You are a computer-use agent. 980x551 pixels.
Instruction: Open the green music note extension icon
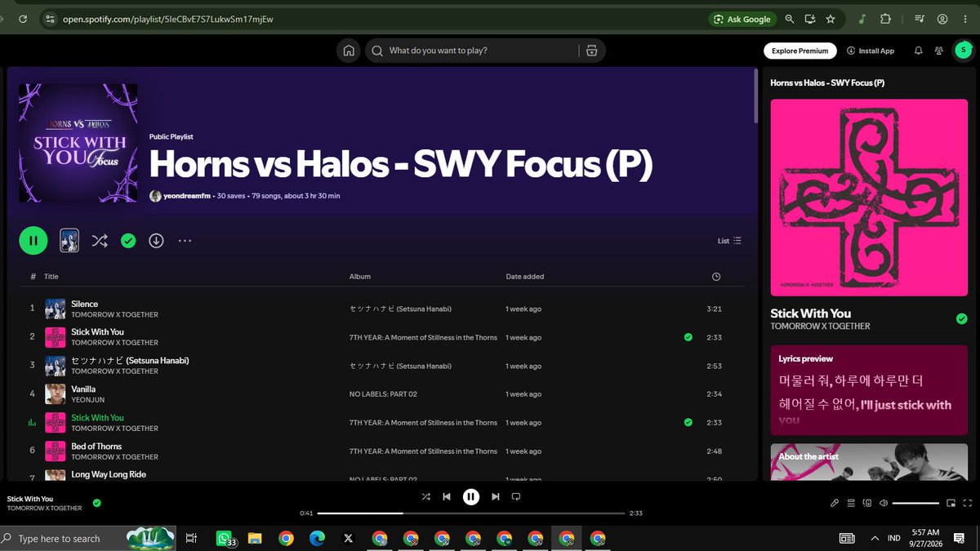(862, 19)
